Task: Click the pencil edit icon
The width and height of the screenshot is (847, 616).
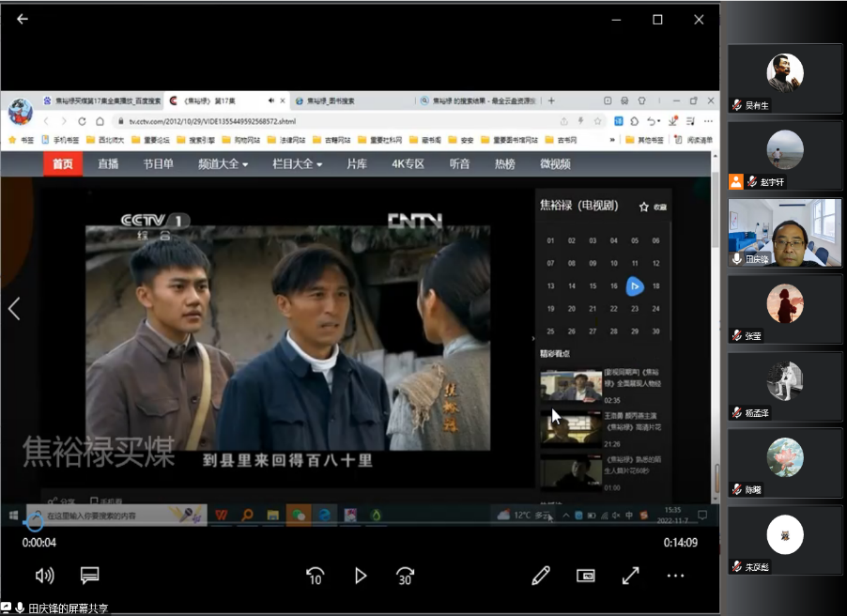Action: pyautogui.click(x=540, y=575)
